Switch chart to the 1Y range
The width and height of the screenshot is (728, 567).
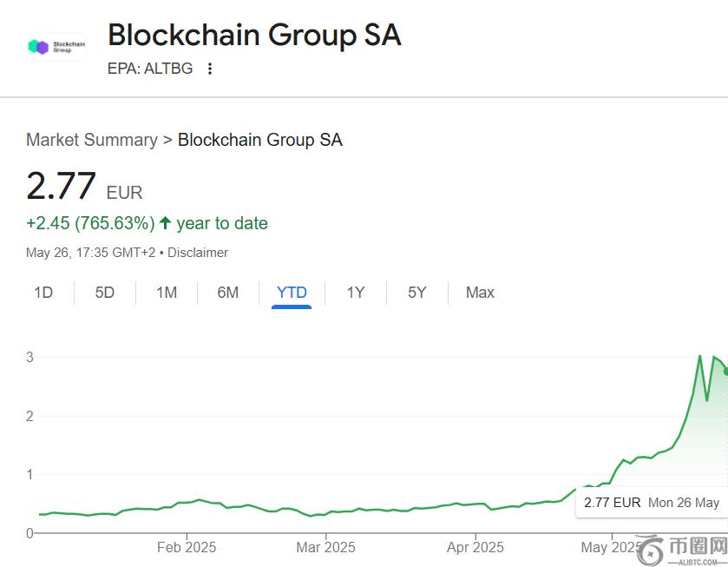pyautogui.click(x=356, y=293)
